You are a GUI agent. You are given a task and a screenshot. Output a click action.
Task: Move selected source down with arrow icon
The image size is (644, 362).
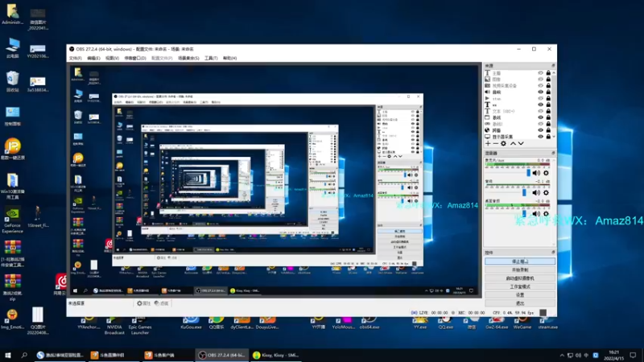click(x=521, y=143)
